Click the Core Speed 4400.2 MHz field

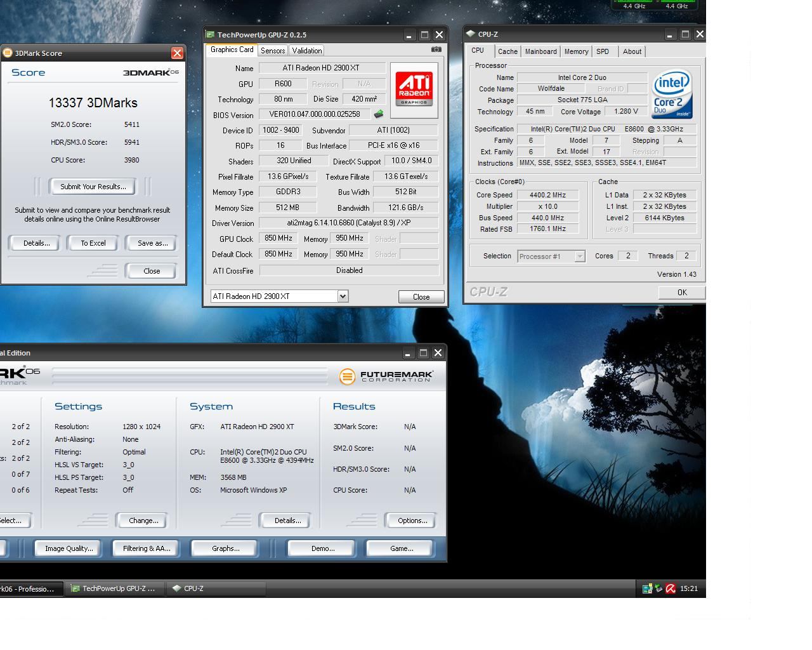[547, 195]
